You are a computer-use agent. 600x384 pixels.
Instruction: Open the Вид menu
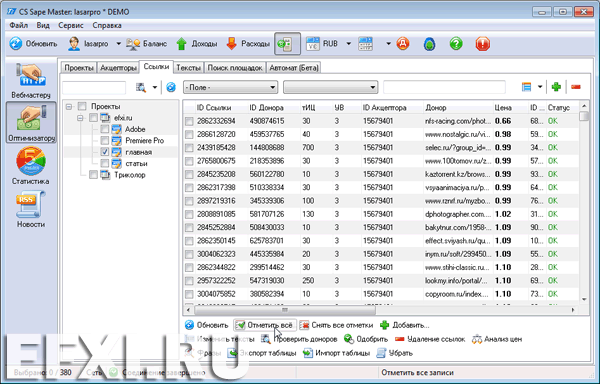click(x=43, y=25)
